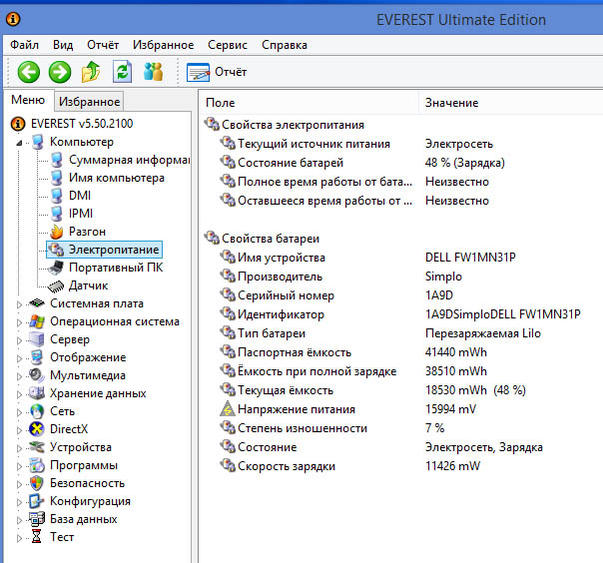Click the Windows flag icon for Операционная система
Image resolution: width=603 pixels, height=563 pixels.
click(x=37, y=321)
